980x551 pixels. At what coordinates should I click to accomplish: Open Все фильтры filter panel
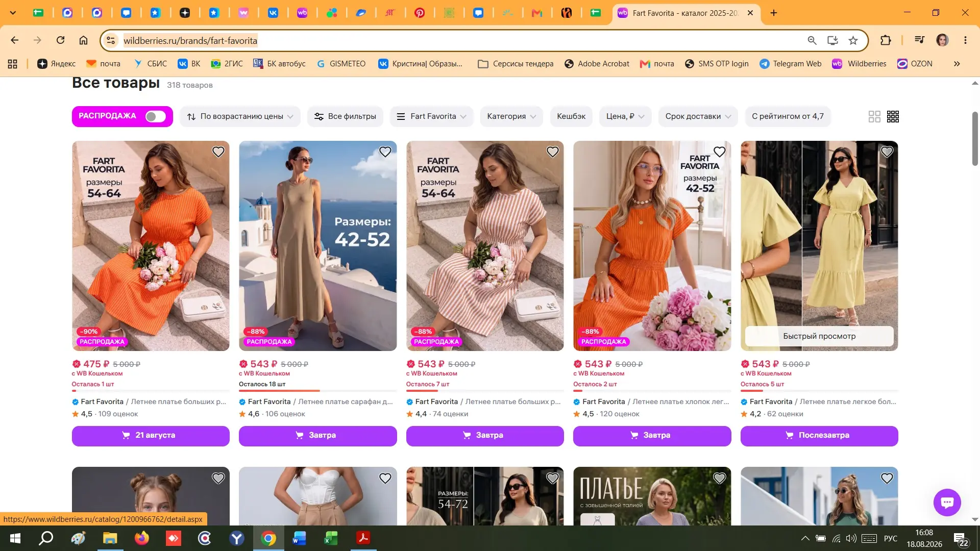pos(346,116)
